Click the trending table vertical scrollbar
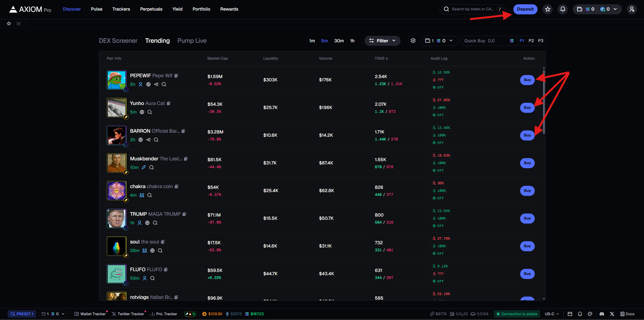This screenshot has width=644, height=320. point(544,102)
